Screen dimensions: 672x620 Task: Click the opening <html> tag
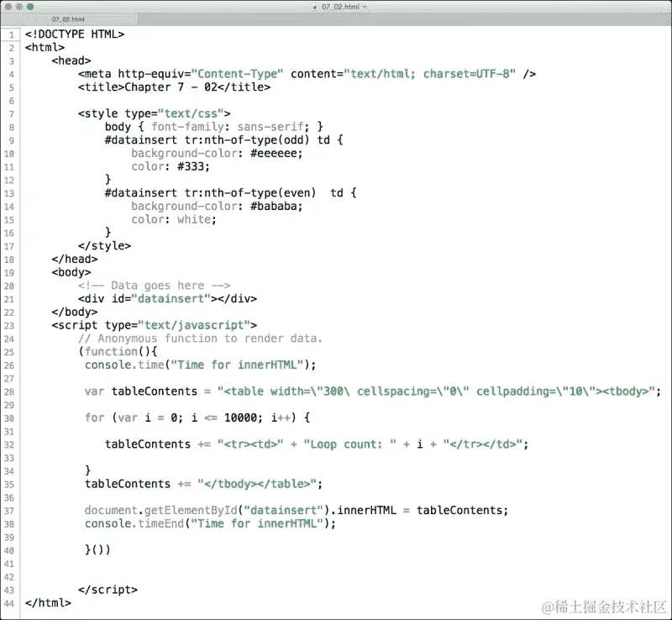(x=45, y=47)
